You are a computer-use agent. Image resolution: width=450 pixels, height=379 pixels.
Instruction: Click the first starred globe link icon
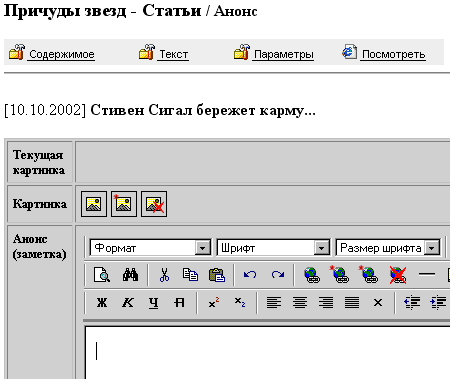(340, 275)
